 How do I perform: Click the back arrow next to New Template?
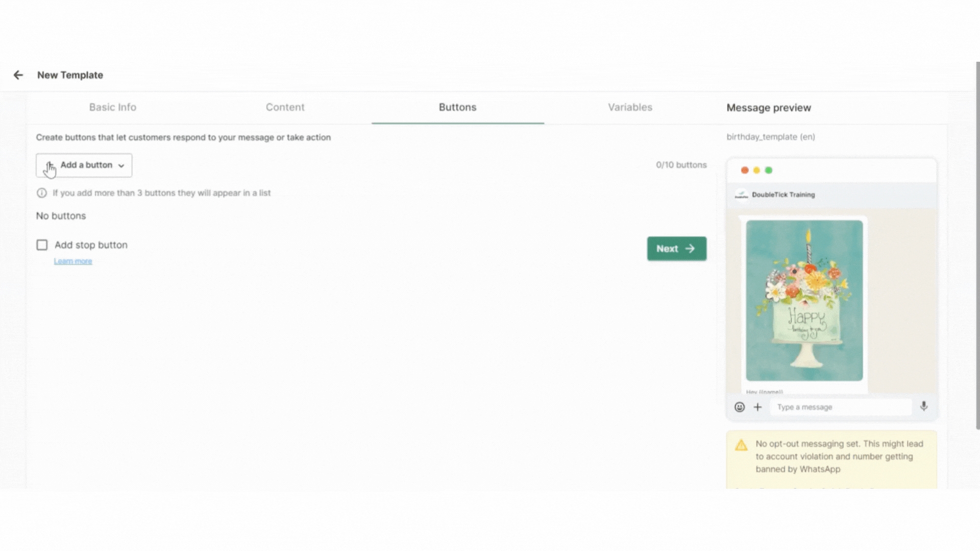click(x=18, y=75)
